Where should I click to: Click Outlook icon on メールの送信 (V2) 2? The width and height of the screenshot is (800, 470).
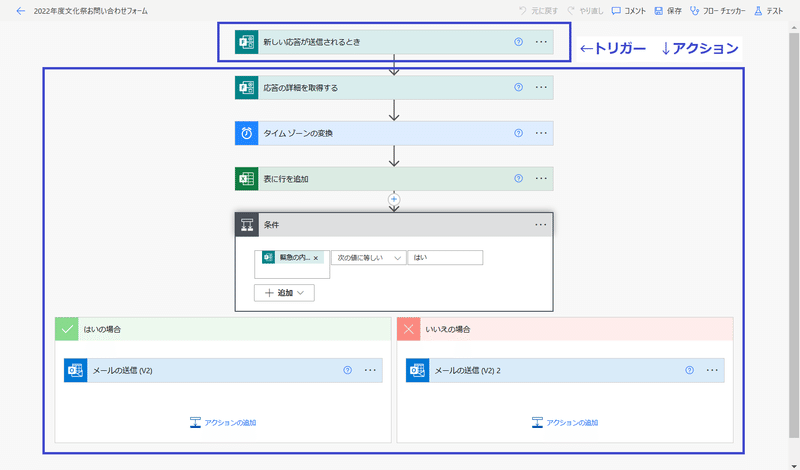click(417, 370)
